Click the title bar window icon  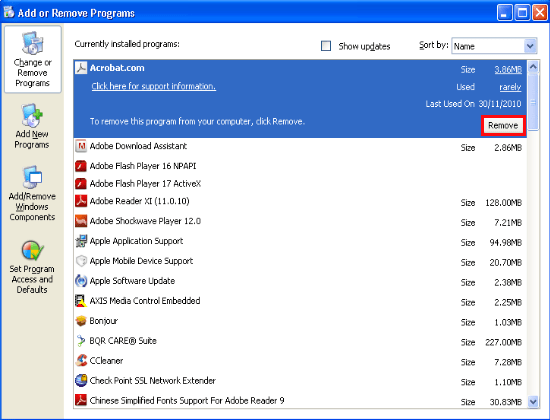pos(9,12)
